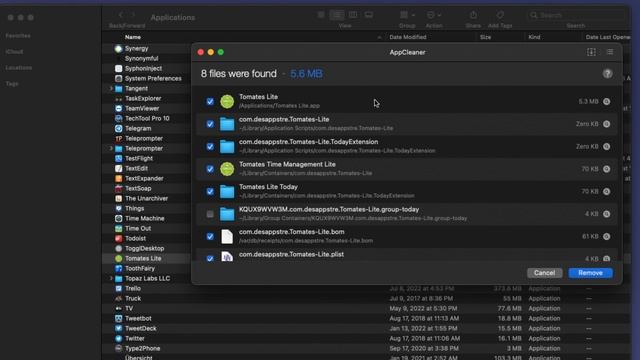This screenshot has height=360, width=640.
Task: Uncheck Tomates Time Management Lite checkbox
Action: coord(210,169)
